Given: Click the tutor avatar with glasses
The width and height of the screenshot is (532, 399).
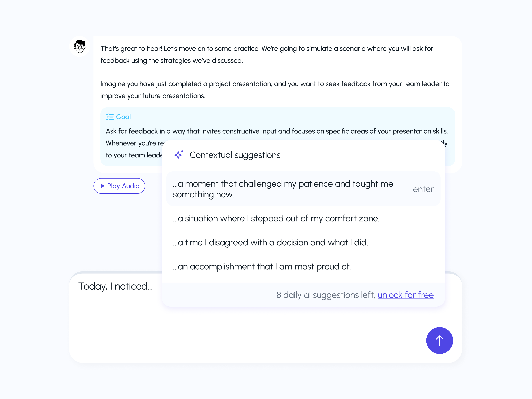Looking at the screenshot, I should click(80, 46).
